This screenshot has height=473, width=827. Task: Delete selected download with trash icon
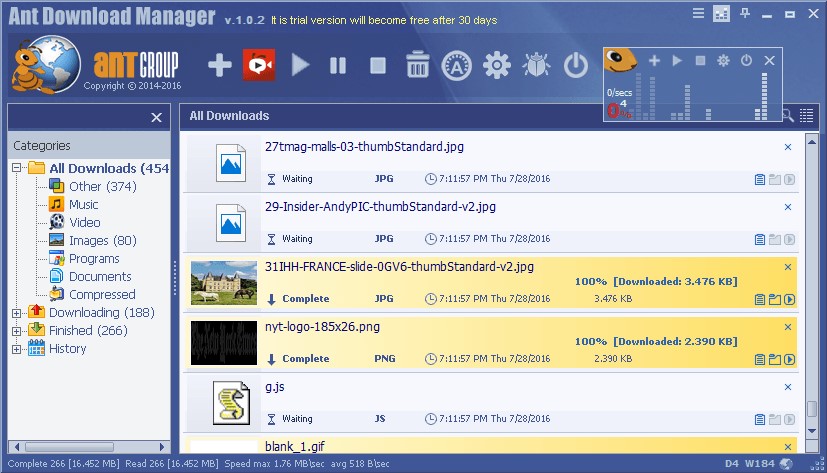(417, 64)
